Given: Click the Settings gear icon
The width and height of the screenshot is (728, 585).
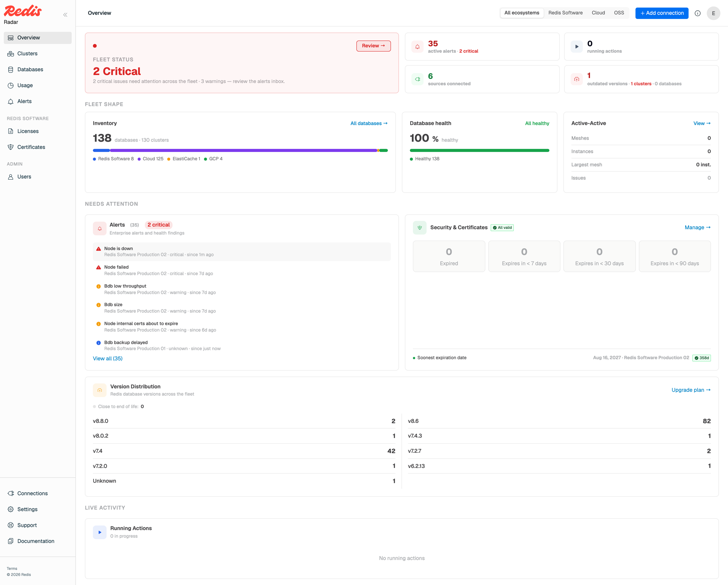Looking at the screenshot, I should click(x=11, y=509).
